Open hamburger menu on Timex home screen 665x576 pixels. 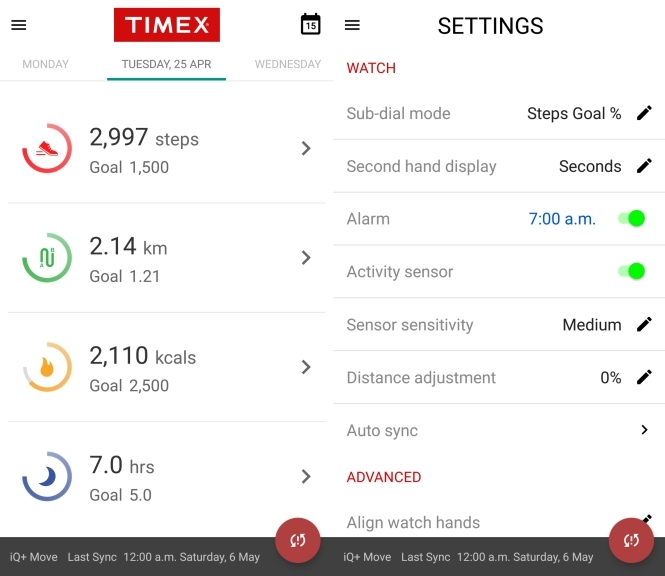(x=19, y=25)
